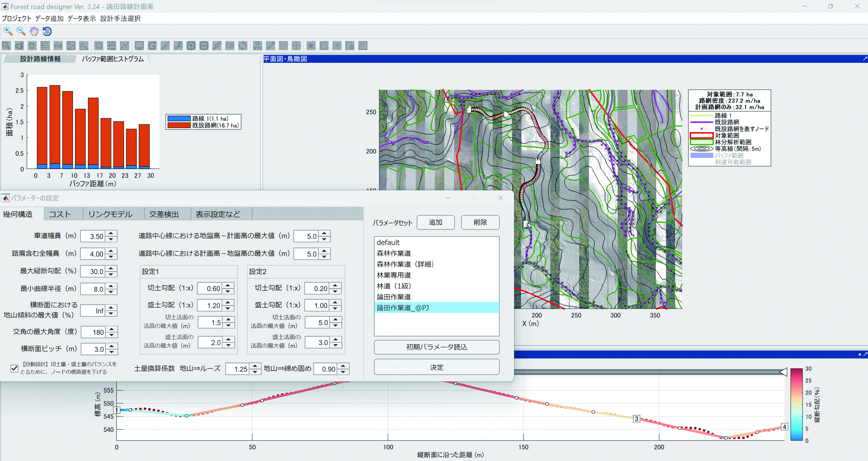This screenshot has width=868, height=461.
Task: Click the 決定 button
Action: (436, 367)
